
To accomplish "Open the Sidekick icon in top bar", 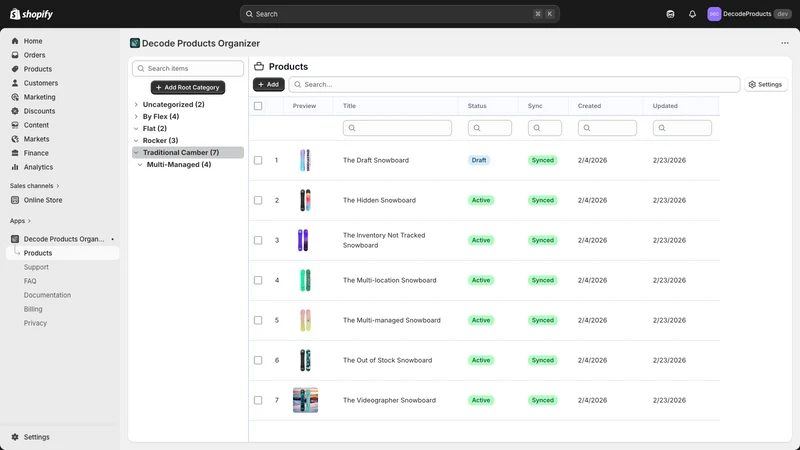I will 670,14.
